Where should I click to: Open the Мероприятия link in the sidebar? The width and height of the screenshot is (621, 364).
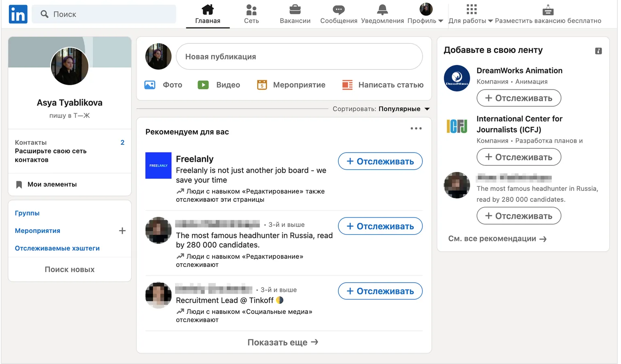click(x=38, y=231)
